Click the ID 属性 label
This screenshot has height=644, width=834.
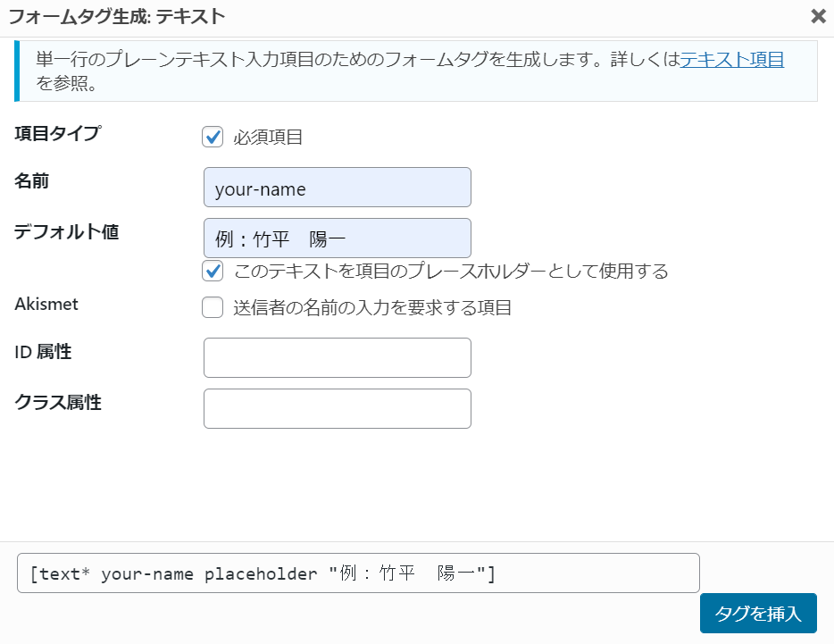(x=43, y=352)
